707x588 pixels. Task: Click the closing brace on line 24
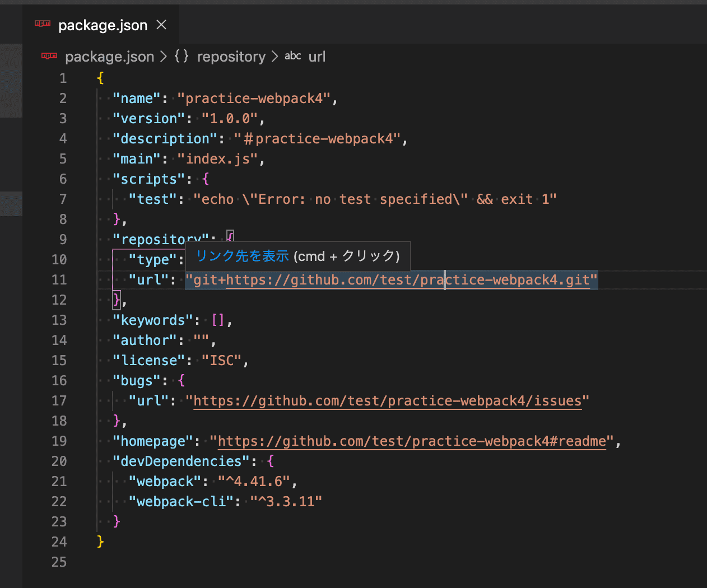pos(100,542)
